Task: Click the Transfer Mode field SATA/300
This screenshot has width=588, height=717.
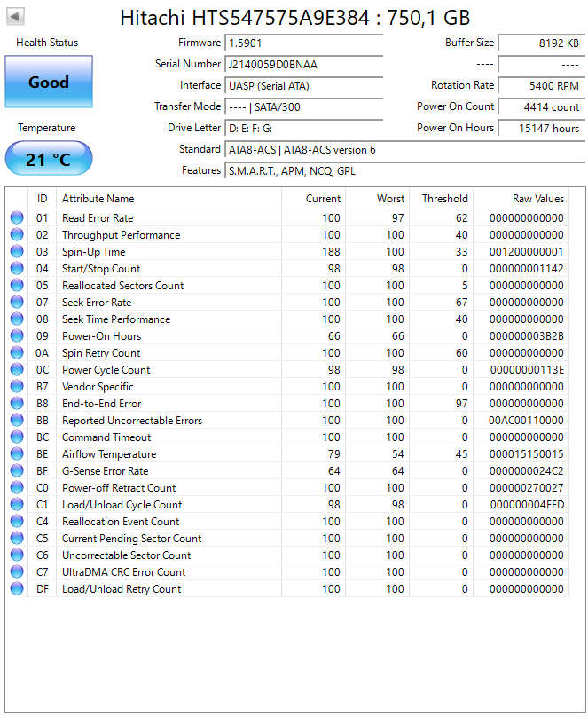Action: point(304,107)
